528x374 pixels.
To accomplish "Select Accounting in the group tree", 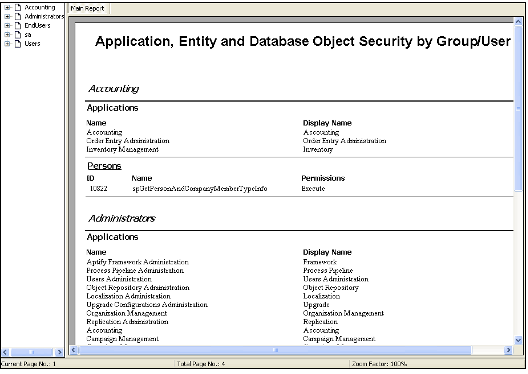I will pos(40,7).
